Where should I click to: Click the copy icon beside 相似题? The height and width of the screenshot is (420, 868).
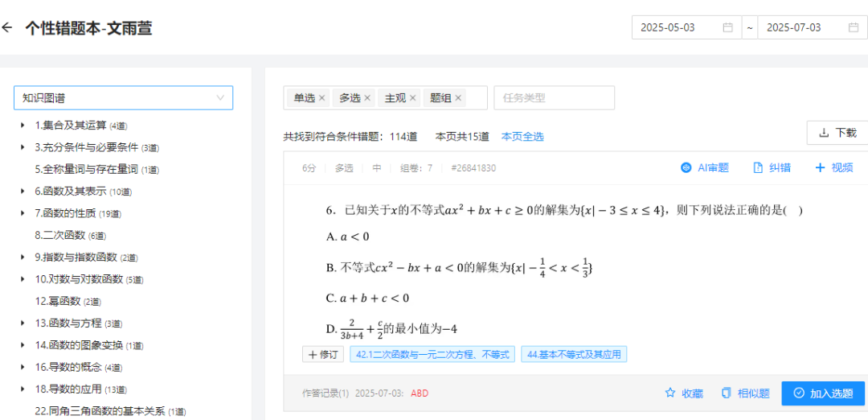coord(727,393)
